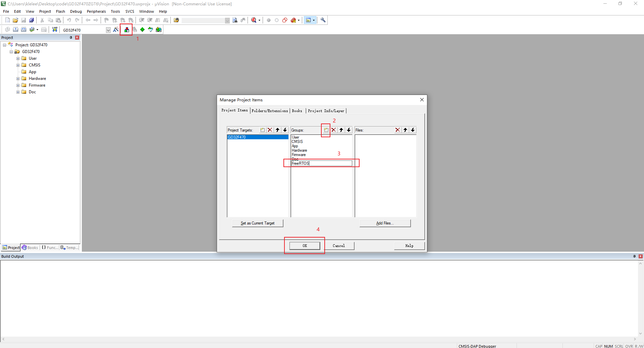Delete the selected group with the red X
This screenshot has height=348, width=644.
(334, 130)
